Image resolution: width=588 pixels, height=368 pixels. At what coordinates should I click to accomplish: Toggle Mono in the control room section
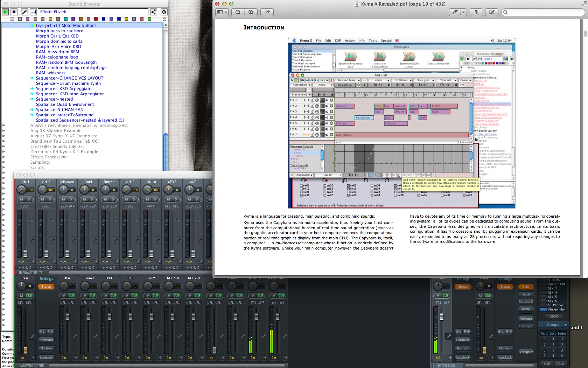526,309
